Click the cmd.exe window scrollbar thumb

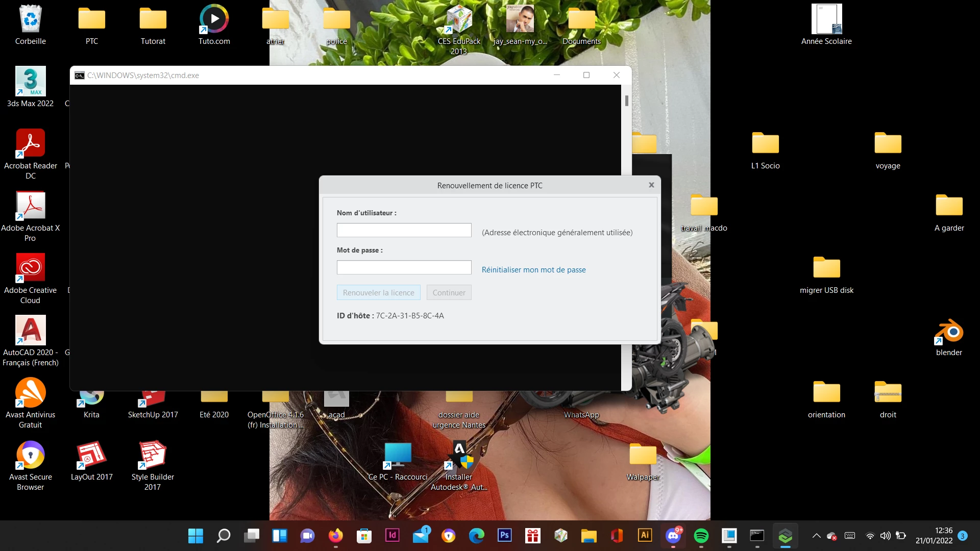point(626,101)
